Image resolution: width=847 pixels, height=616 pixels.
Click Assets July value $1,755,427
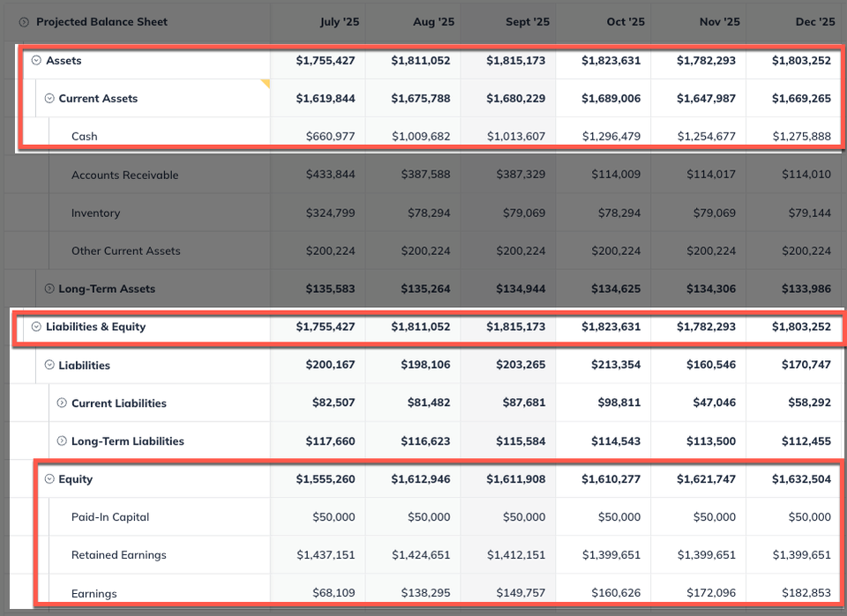[x=326, y=61]
